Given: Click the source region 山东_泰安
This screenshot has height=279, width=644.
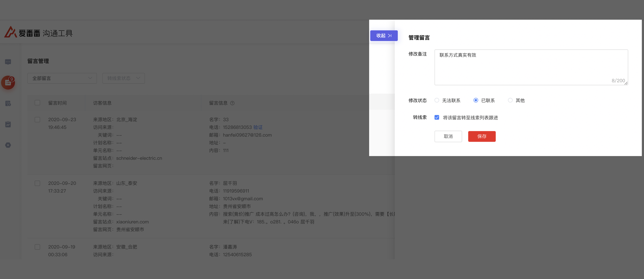Looking at the screenshot, I should (x=126, y=183).
